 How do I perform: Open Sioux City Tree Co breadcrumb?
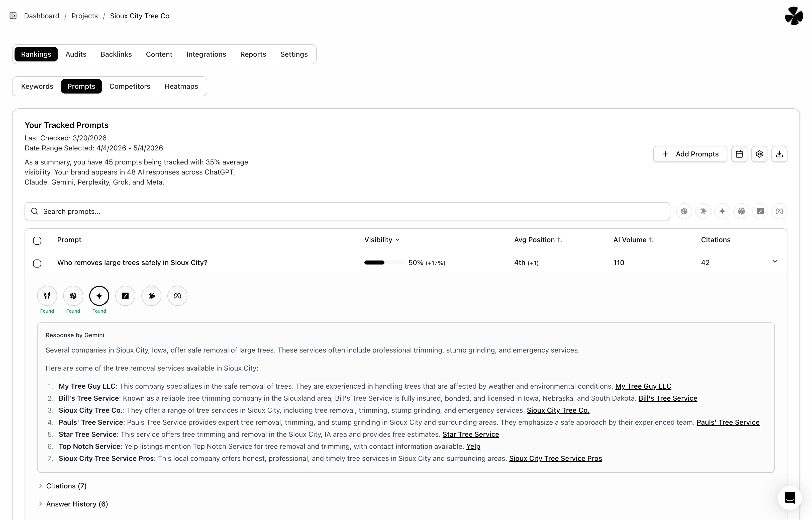tap(140, 16)
